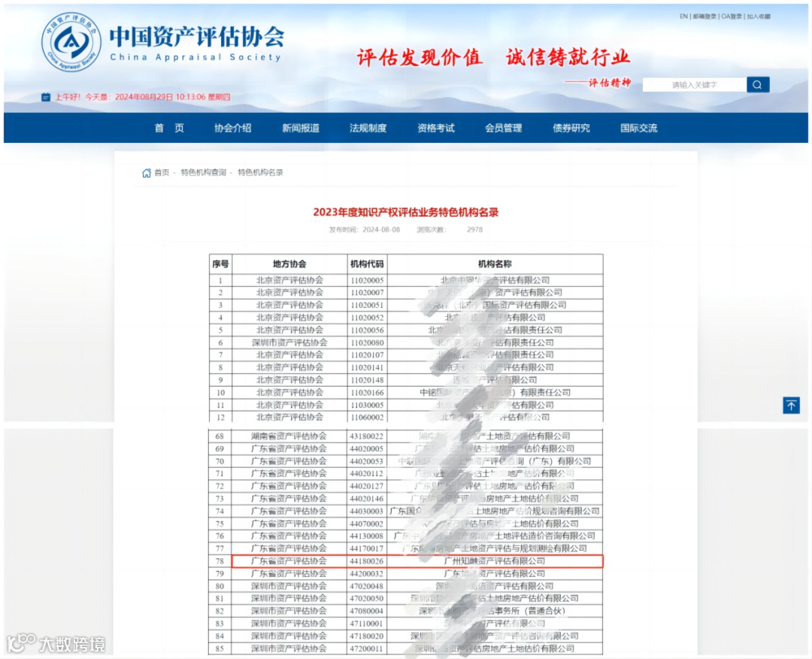Select institution code 44130008 cell

pos(366,536)
